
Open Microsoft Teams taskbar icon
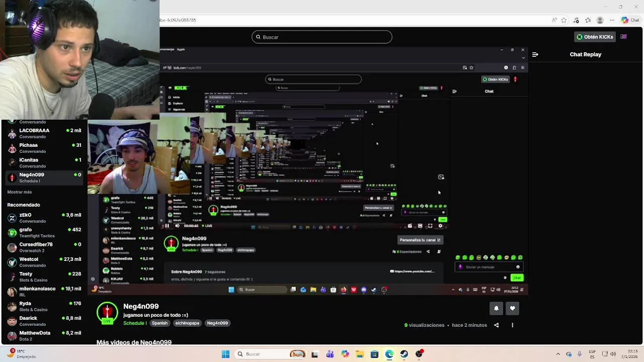[330, 354]
